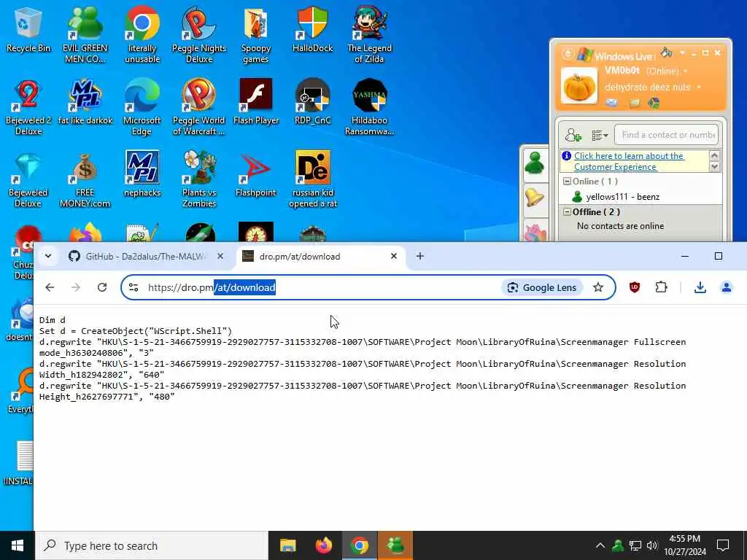This screenshot has height=560, width=747.
Task: Open Flashpoint desktop shortcut
Action: click(x=256, y=174)
